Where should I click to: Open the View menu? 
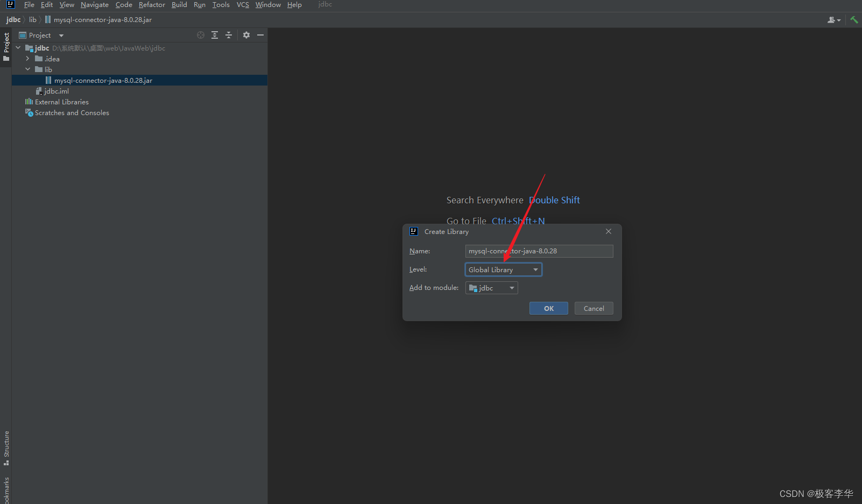[x=67, y=5]
